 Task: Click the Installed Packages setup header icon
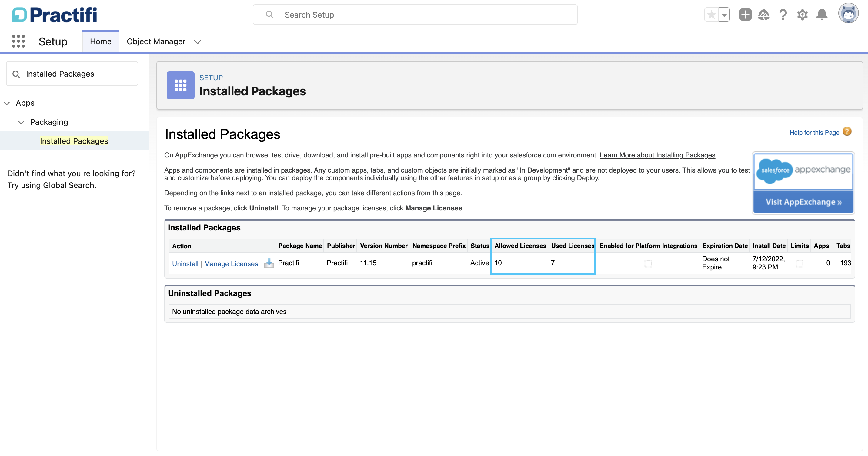point(180,85)
